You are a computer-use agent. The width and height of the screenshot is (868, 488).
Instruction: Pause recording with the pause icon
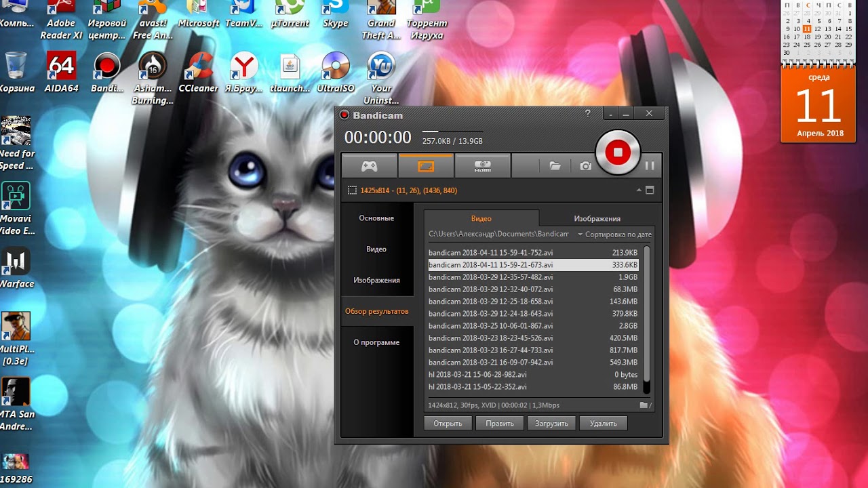tap(650, 165)
